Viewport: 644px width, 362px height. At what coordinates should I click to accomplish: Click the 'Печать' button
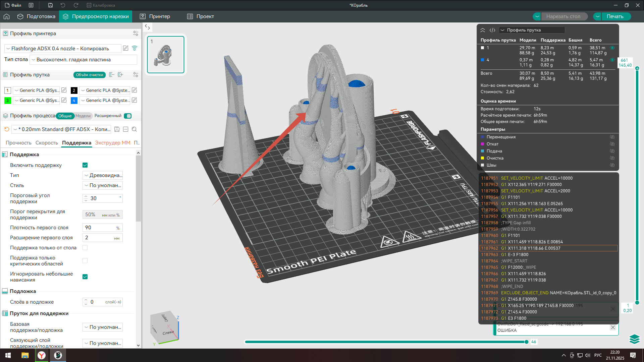[x=615, y=16]
